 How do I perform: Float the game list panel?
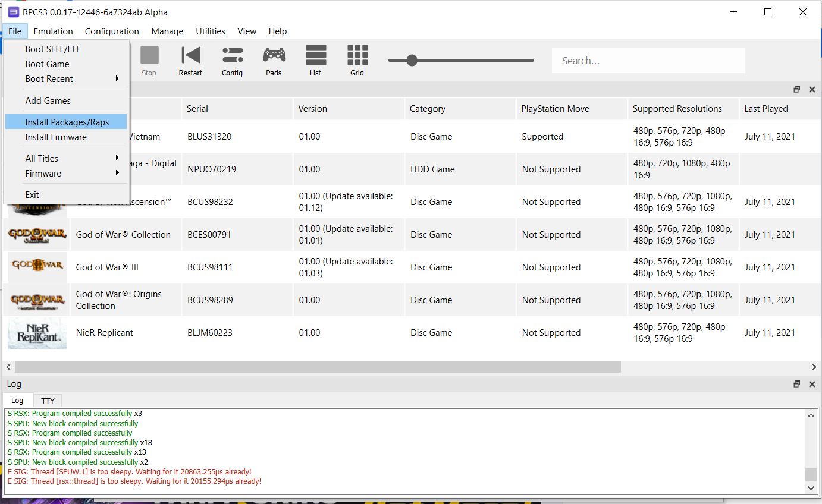797,89
